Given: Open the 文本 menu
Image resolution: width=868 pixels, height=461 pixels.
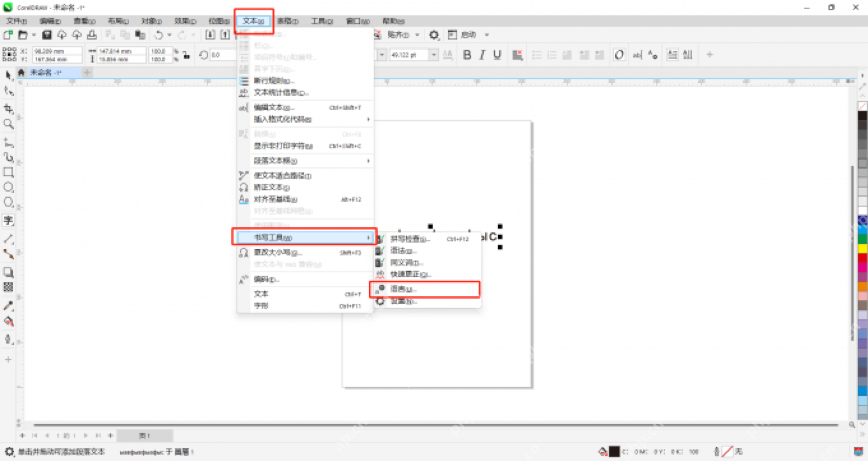Looking at the screenshot, I should pyautogui.click(x=253, y=21).
